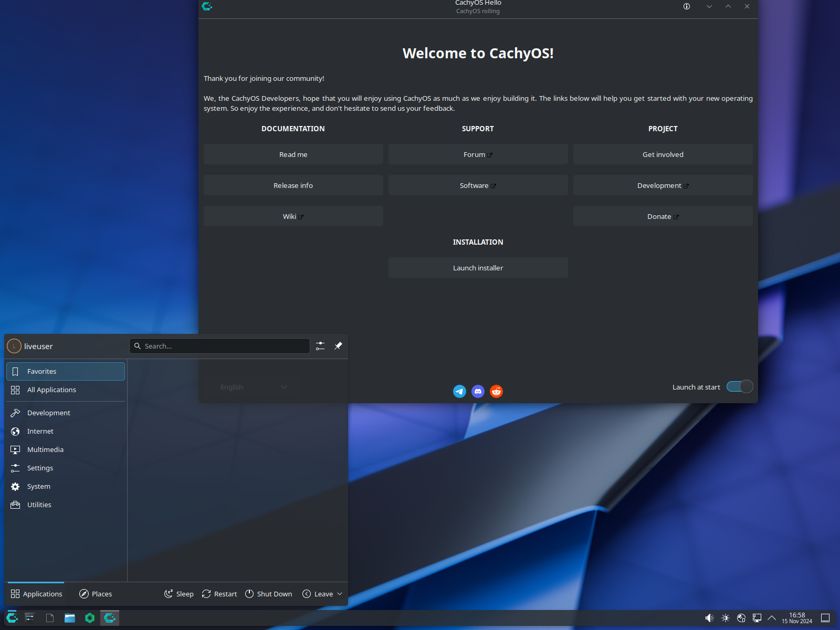Open the network tray icon
The image size is (840, 630).
tap(757, 618)
